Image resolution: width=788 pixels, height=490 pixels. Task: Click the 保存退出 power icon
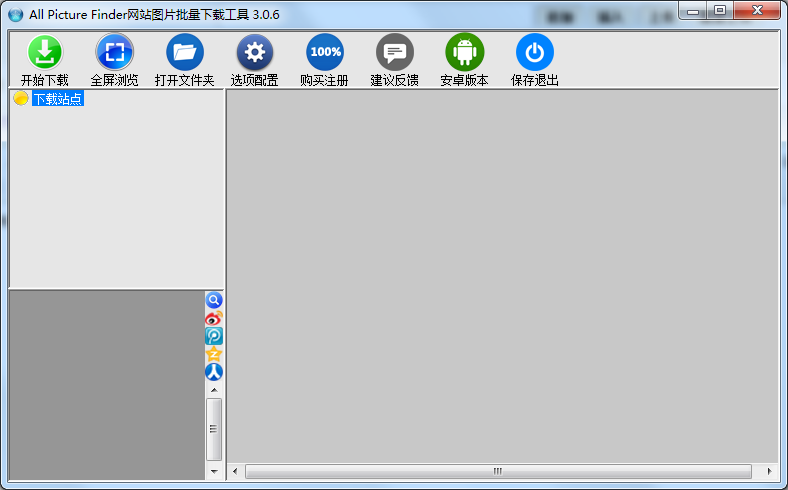coord(534,52)
